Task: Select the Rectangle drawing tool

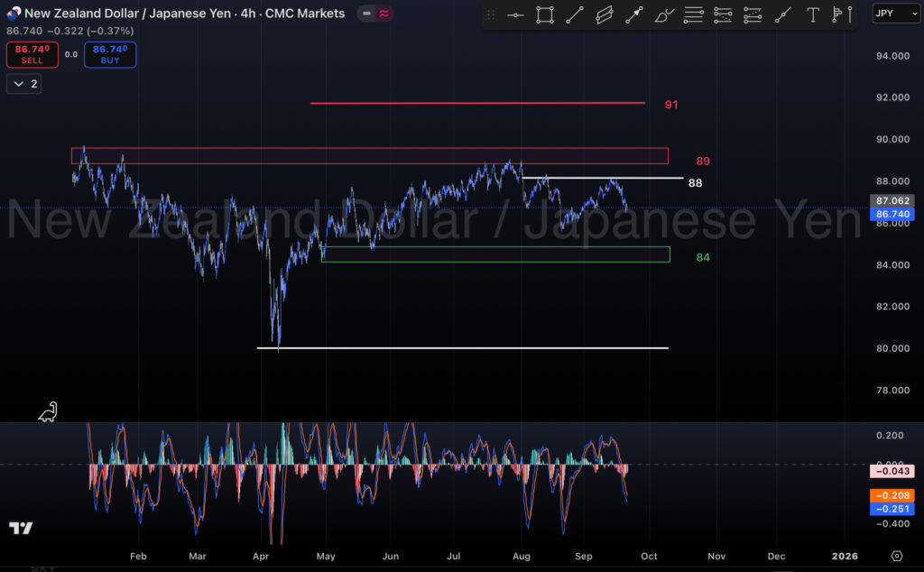Action: [543, 15]
